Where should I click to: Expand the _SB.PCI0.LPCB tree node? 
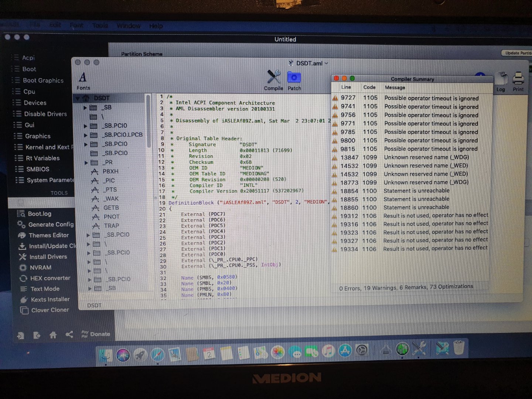pyautogui.click(x=86, y=135)
